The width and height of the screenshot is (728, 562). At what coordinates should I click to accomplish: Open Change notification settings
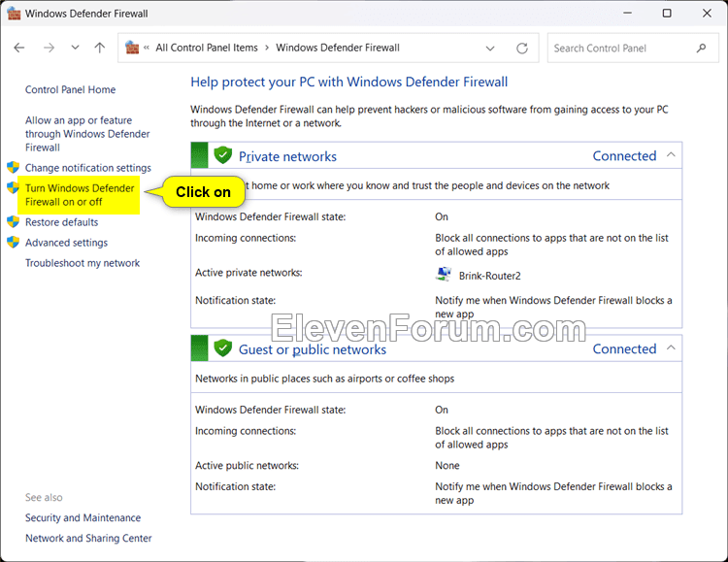[x=88, y=168]
